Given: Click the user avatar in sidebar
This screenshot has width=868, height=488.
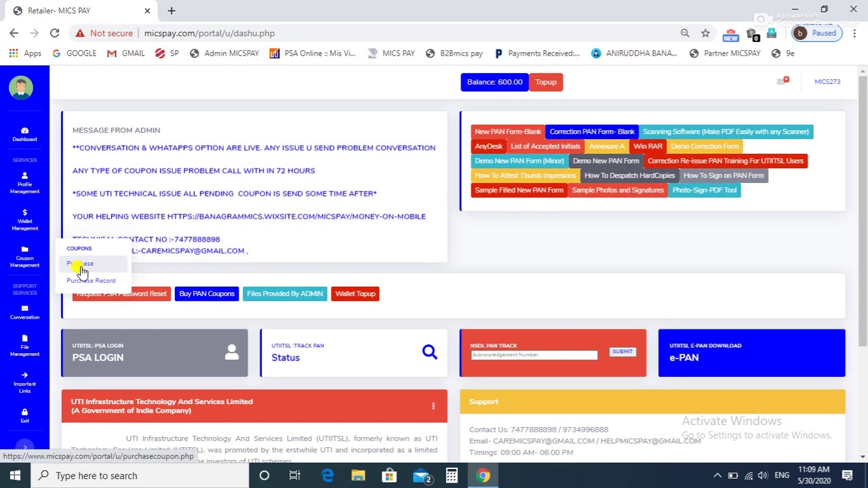Looking at the screenshot, I should [x=21, y=87].
